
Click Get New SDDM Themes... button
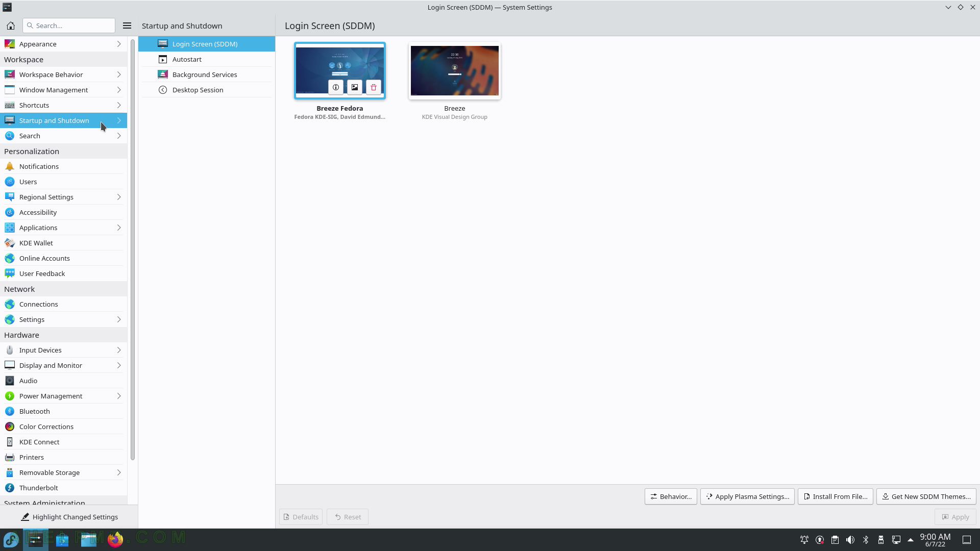coord(926,496)
